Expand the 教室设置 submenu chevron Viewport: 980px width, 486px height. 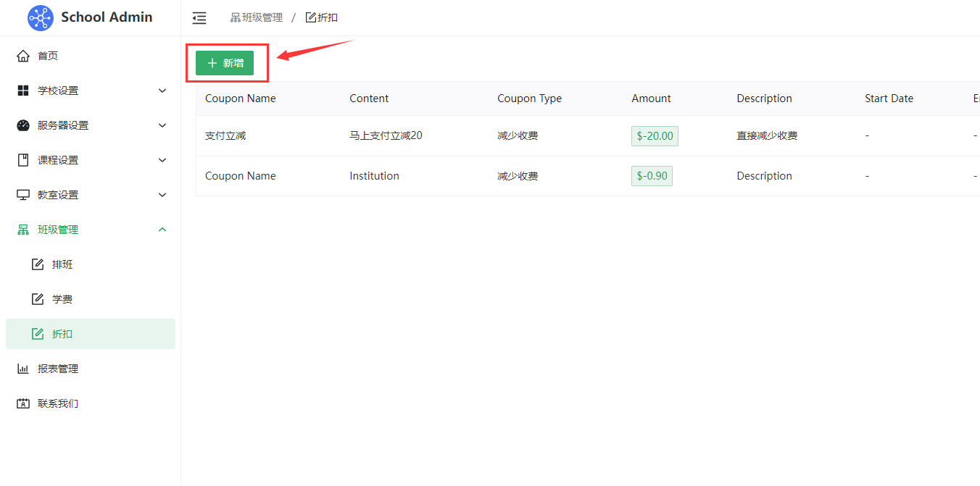tap(162, 195)
